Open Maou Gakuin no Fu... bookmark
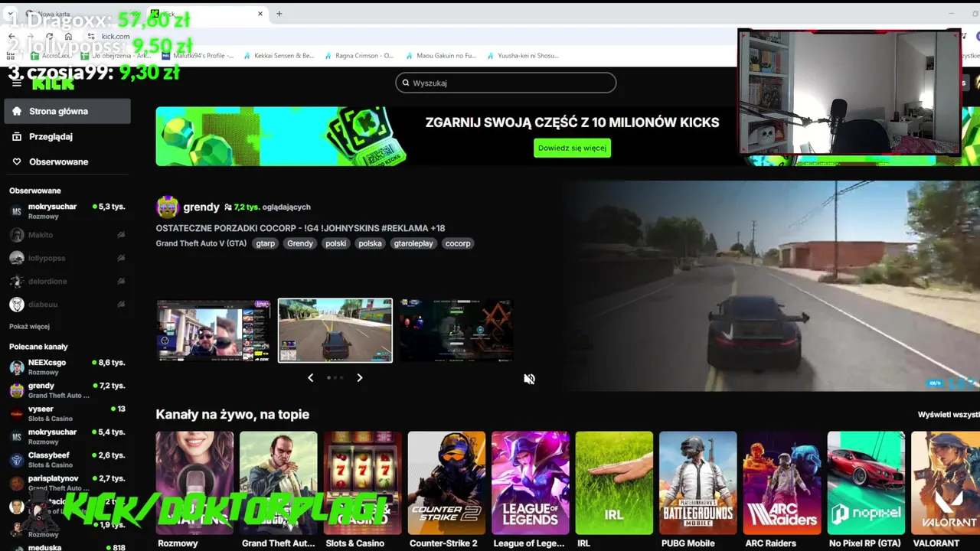Screen dimensions: 980x551 click(x=441, y=55)
